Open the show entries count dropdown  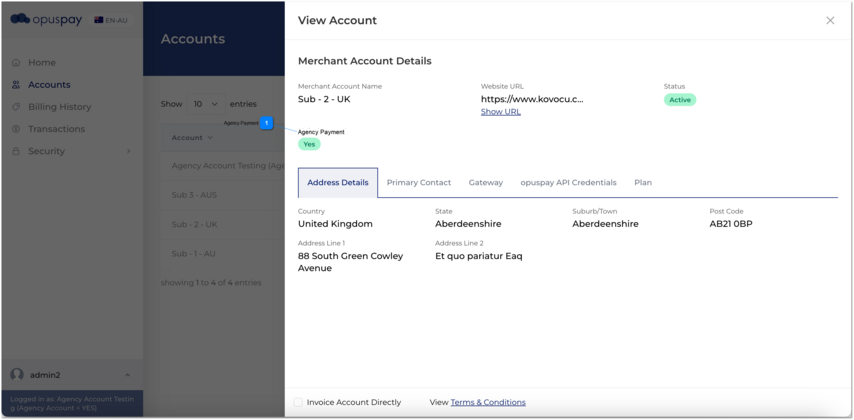[206, 104]
